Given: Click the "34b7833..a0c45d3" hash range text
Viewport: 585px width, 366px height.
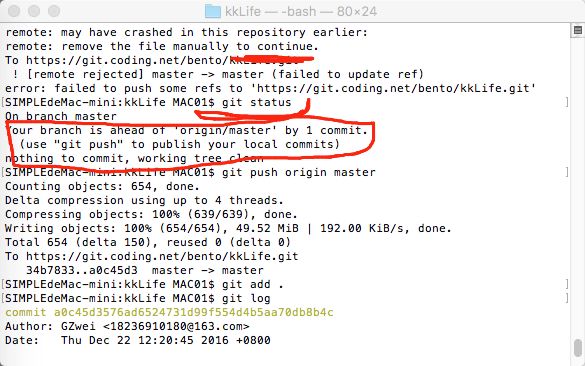Looking at the screenshot, I should pos(82,270).
